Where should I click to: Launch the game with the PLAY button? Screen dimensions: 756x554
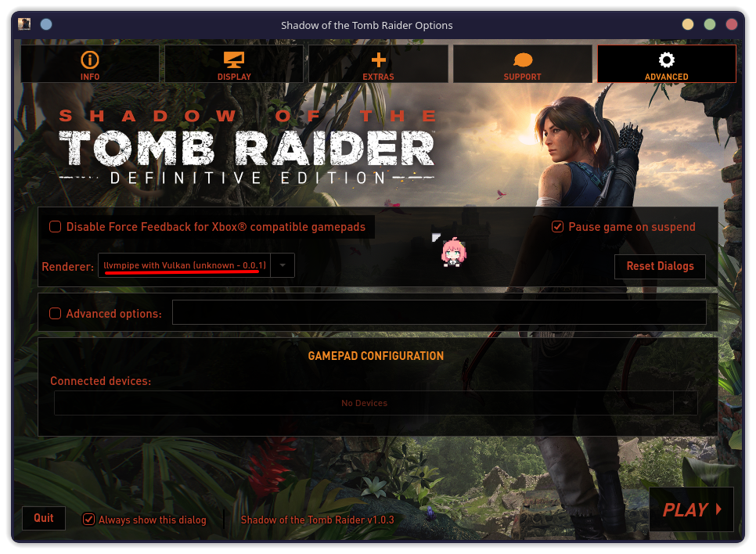pyautogui.click(x=691, y=509)
